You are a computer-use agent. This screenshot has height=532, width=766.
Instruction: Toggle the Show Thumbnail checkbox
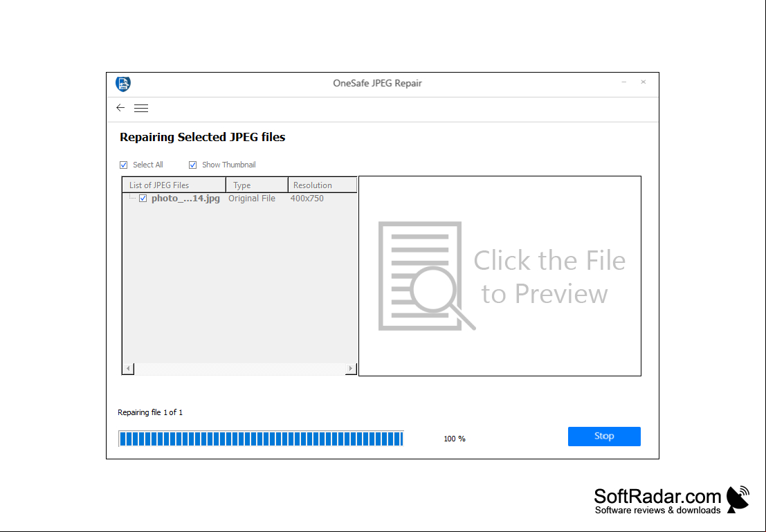193,165
